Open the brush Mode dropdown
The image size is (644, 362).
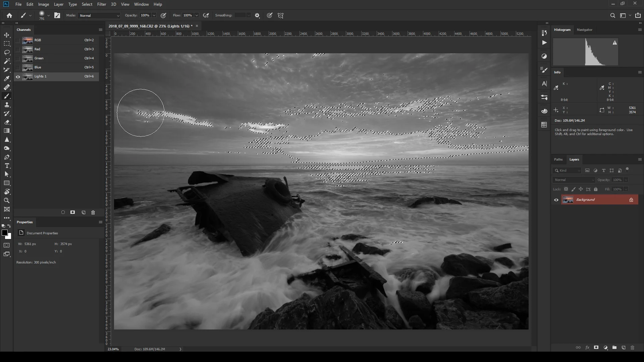click(99, 15)
